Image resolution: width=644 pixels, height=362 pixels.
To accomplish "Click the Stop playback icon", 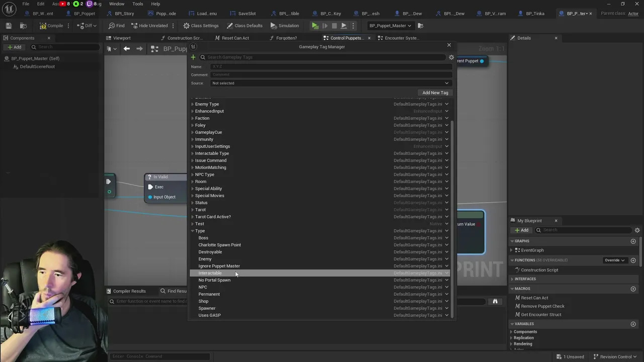I will click(x=334, y=26).
